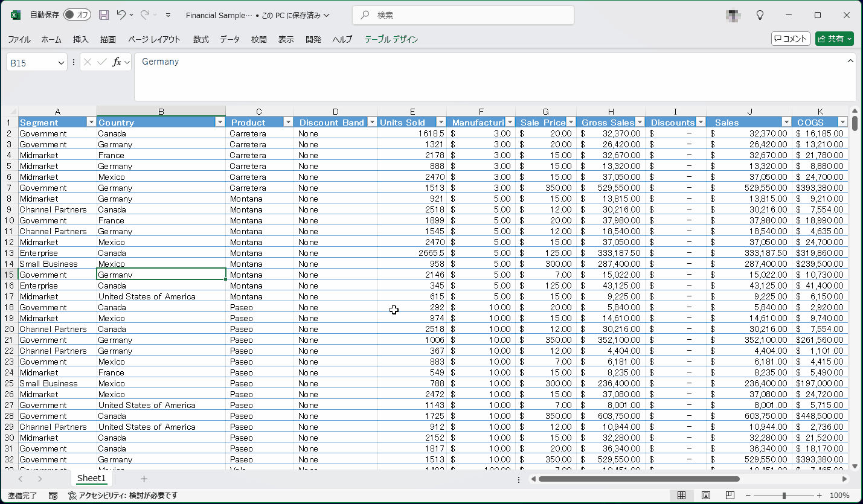This screenshot has width=863, height=504.
Task: Click the 共有 share button
Action: (x=834, y=39)
